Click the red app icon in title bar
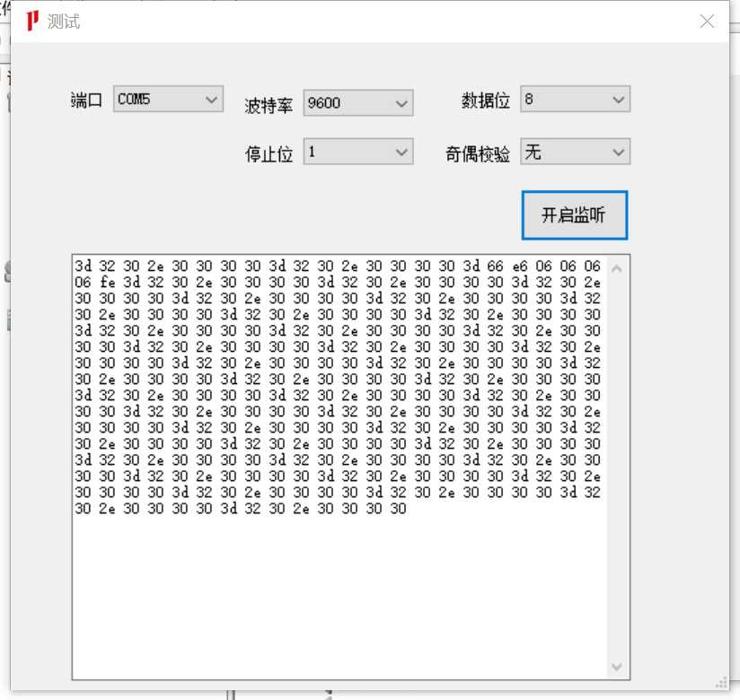Screen dimensions: 740x700 [x=32, y=22]
